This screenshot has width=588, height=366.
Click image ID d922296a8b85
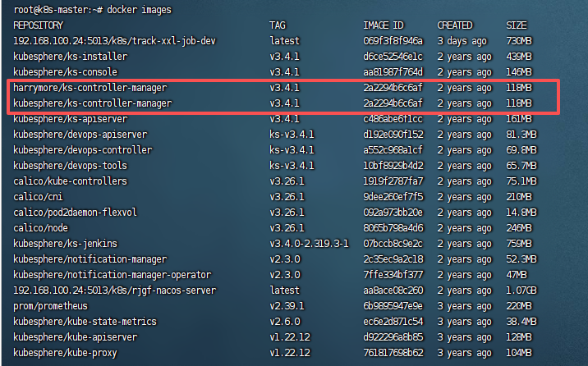(393, 337)
